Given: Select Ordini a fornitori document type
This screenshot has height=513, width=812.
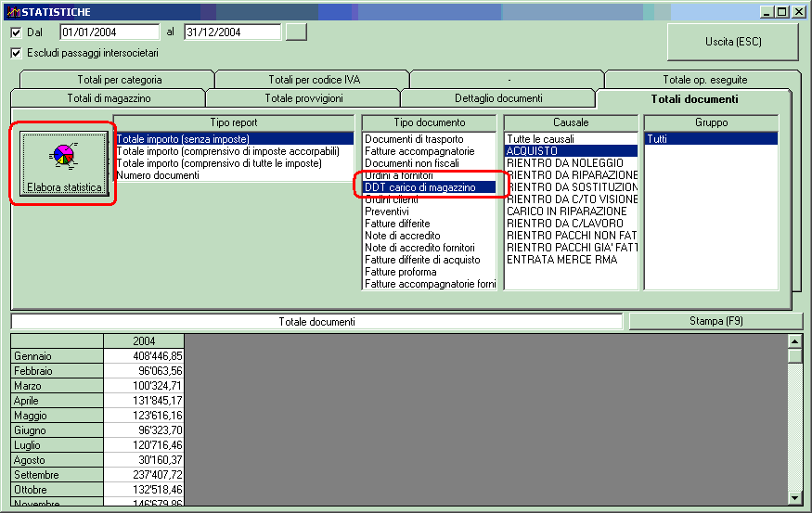Looking at the screenshot, I should click(x=430, y=175).
